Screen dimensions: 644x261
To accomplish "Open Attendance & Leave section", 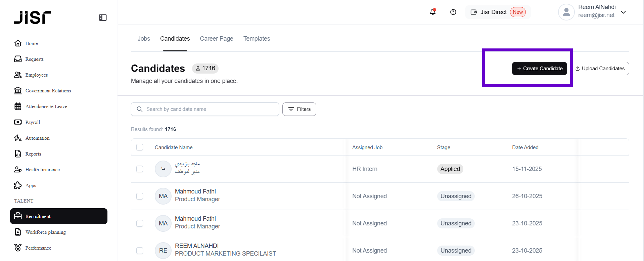I will 46,106.
